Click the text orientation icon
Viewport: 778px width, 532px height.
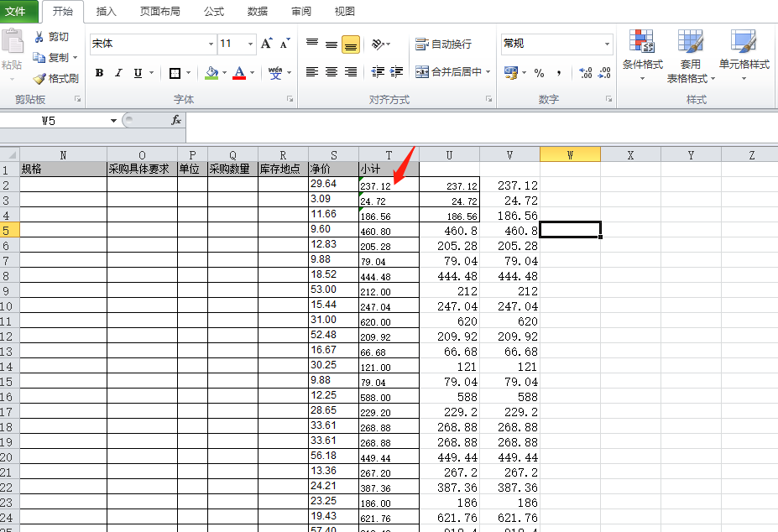click(x=378, y=44)
